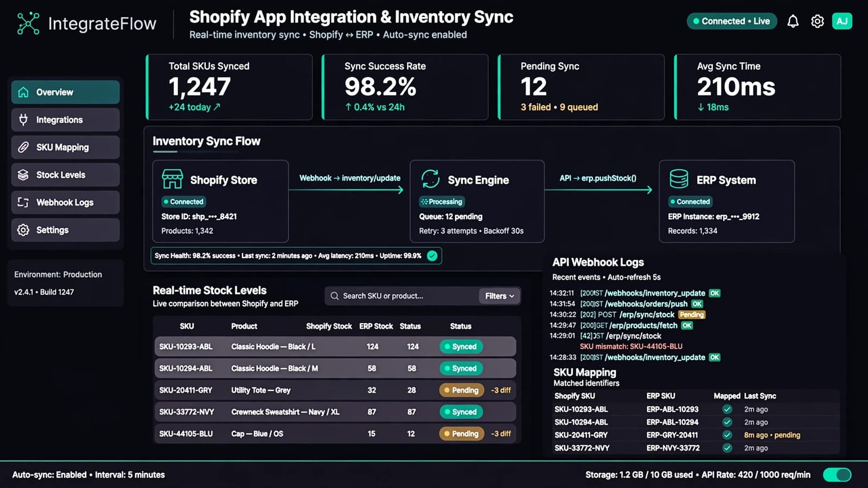Click the Webhook Logs bracket icon
The height and width of the screenshot is (488, 868).
tap(23, 202)
